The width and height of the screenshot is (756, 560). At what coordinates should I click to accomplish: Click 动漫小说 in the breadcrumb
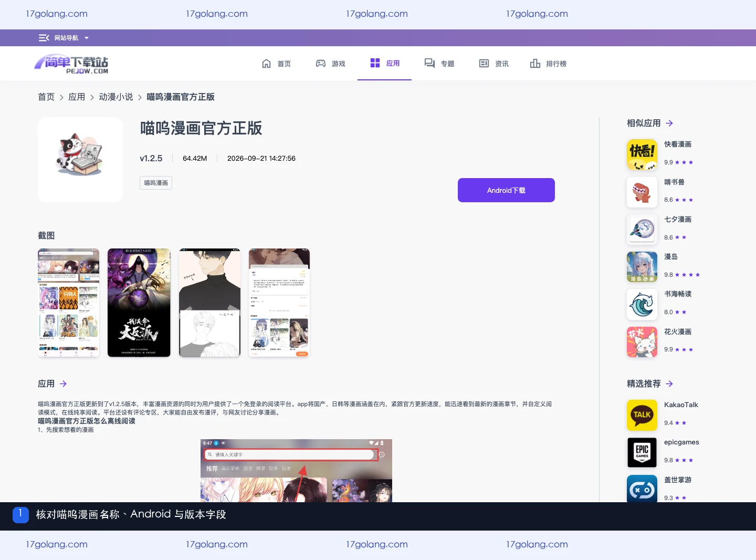coord(116,97)
